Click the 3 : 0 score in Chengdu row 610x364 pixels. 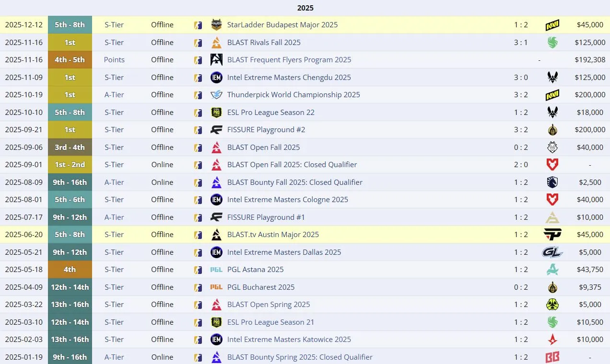click(521, 77)
